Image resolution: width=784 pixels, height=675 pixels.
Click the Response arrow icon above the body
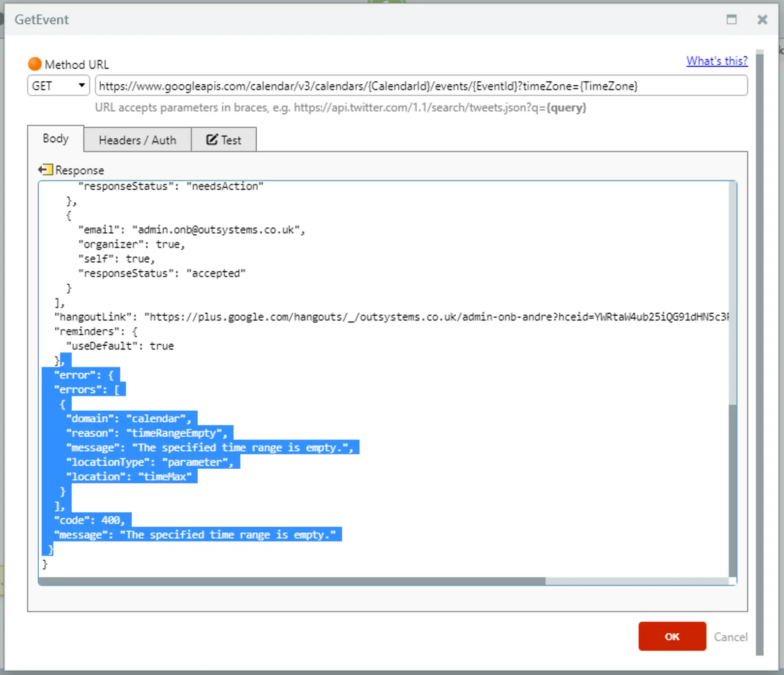45,169
